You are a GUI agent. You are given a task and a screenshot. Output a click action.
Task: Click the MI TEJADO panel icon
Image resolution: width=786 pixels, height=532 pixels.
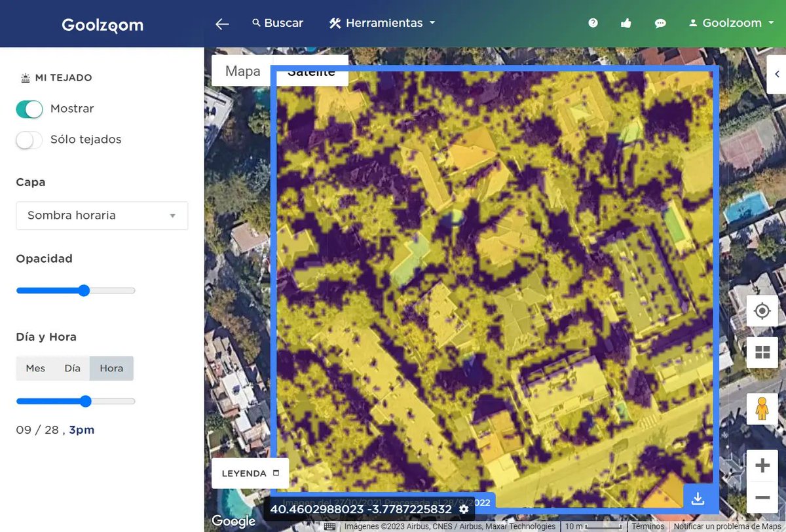26,78
